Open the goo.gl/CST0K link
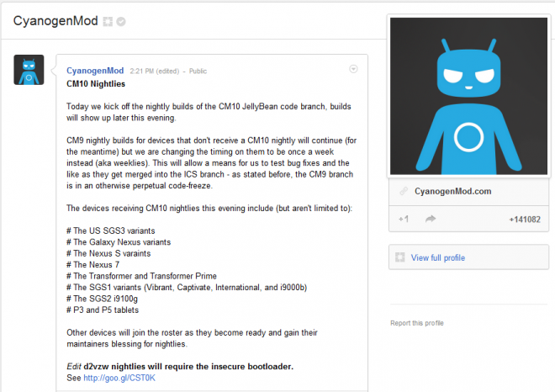 pos(119,378)
